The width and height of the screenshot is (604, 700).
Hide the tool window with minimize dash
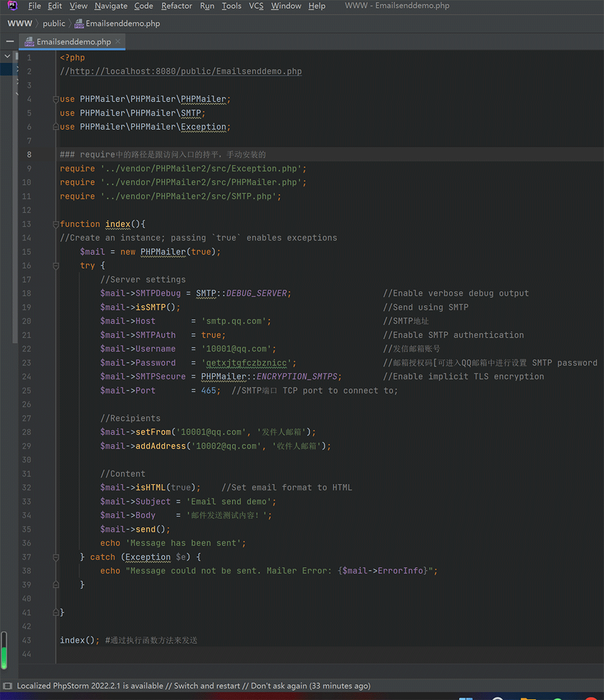click(9, 42)
